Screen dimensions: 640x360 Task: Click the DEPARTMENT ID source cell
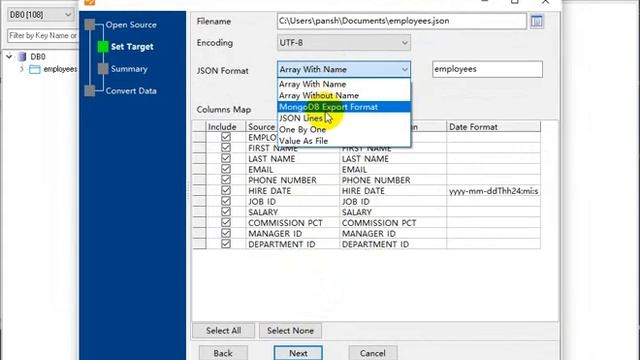click(x=292, y=244)
